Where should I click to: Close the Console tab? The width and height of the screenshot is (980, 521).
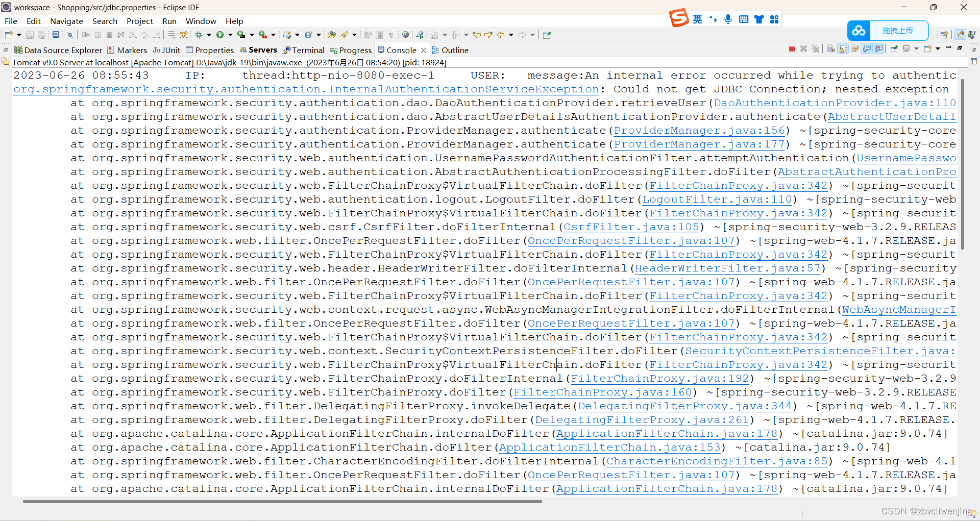pos(423,50)
